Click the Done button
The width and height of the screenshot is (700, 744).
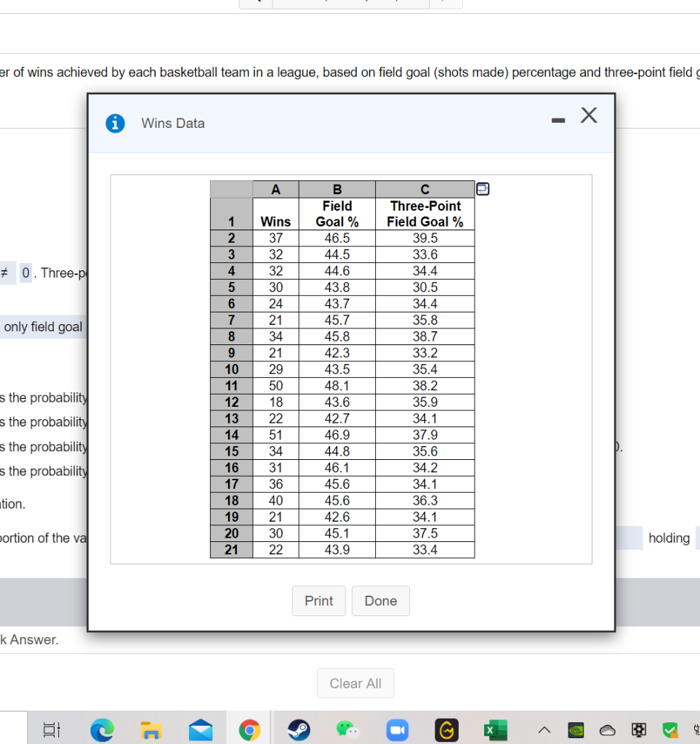pos(381,601)
